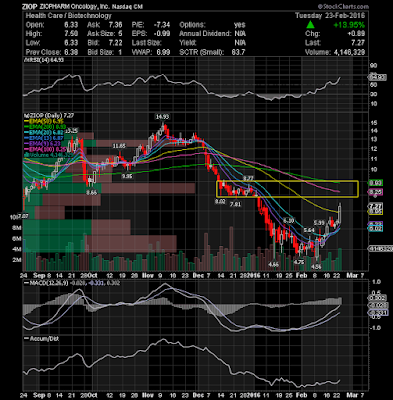This screenshot has width=393, height=400.
Task: Select the EMA(200) green legend entry
Action: [44, 127]
